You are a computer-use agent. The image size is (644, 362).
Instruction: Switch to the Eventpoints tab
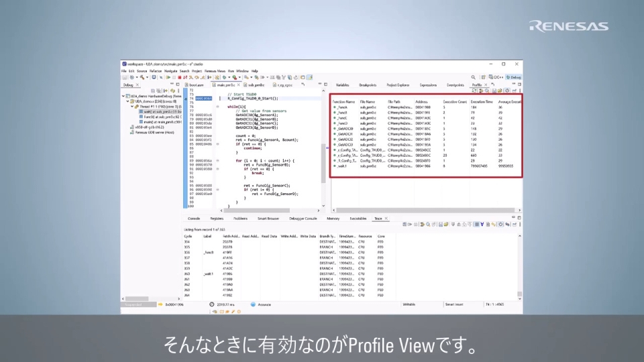(x=455, y=85)
